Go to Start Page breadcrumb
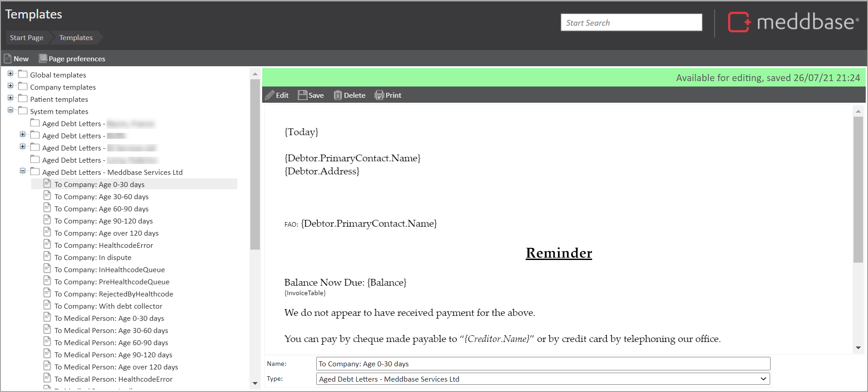The image size is (868, 392). 27,38
